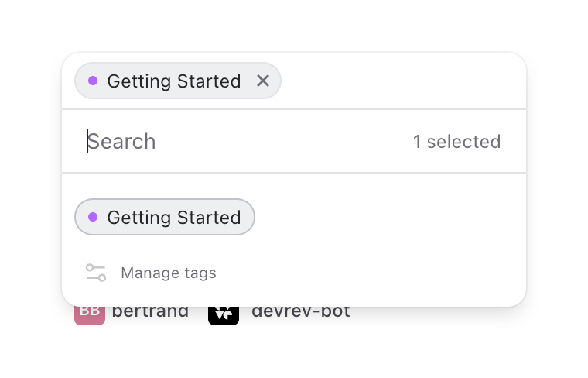This screenshot has height=378, width=588.
Task: Open the Manage tags link
Action: [x=168, y=273]
